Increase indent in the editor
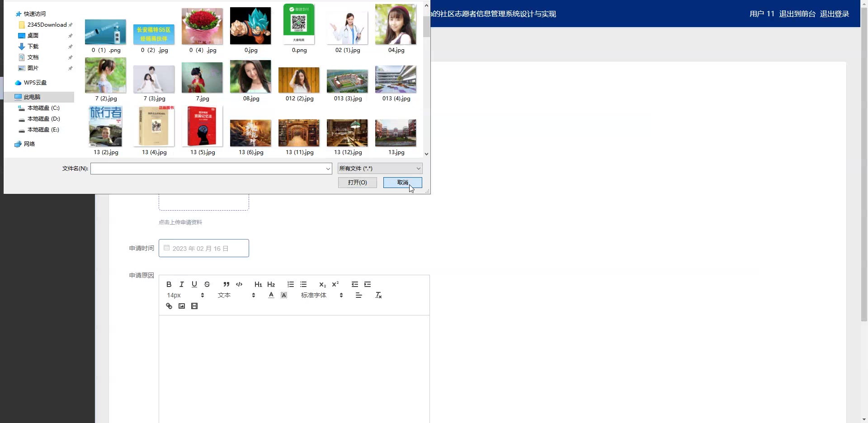Image resolution: width=868 pixels, height=423 pixels. tap(367, 284)
